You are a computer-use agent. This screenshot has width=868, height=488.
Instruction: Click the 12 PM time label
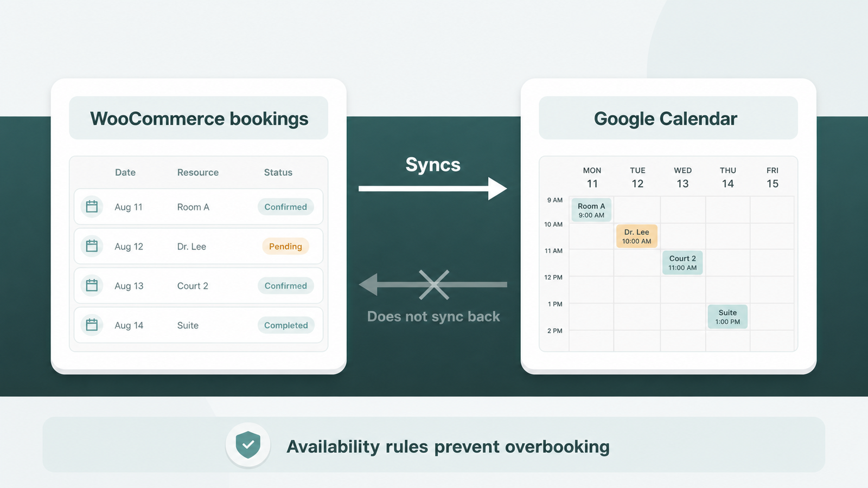coord(553,278)
